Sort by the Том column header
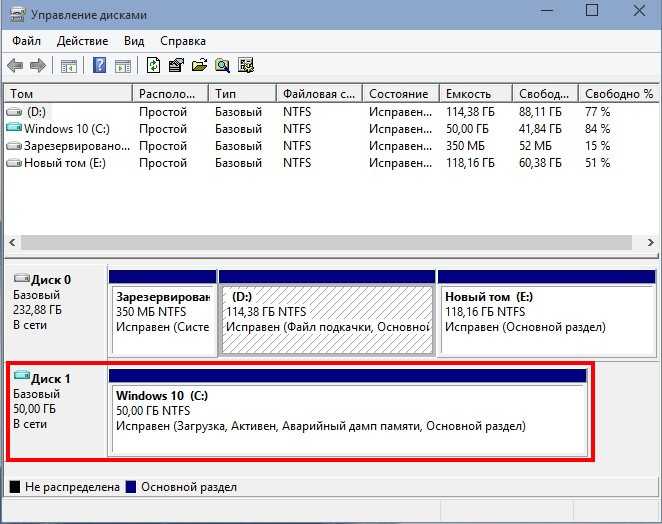The image size is (662, 524). coord(68,93)
